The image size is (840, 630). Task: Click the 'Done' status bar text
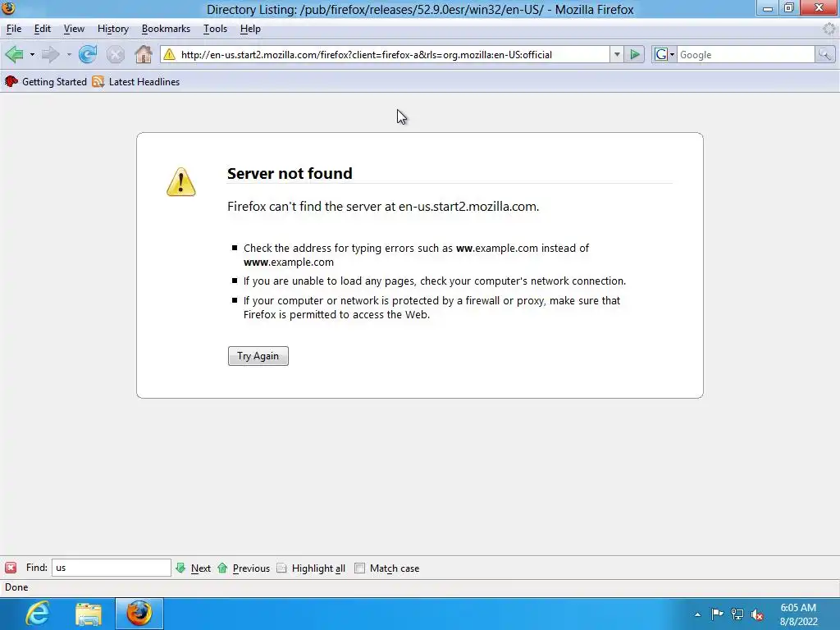(16, 587)
